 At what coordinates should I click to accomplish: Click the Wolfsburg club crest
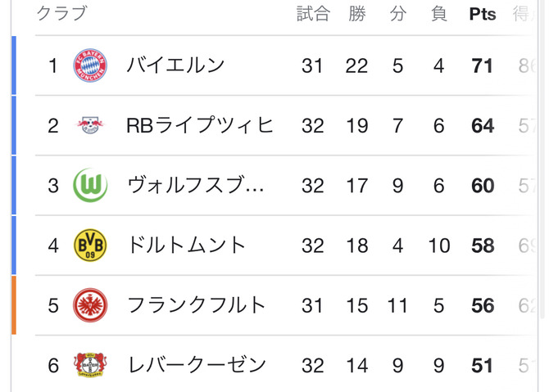(x=89, y=186)
